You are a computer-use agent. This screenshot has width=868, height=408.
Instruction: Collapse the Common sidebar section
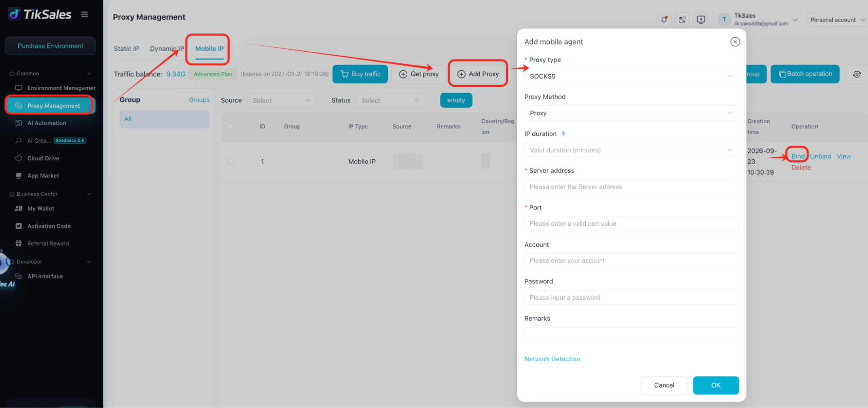tap(89, 74)
